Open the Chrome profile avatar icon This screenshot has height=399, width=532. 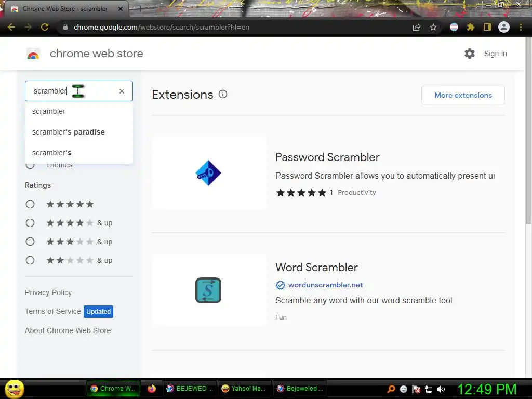click(504, 27)
